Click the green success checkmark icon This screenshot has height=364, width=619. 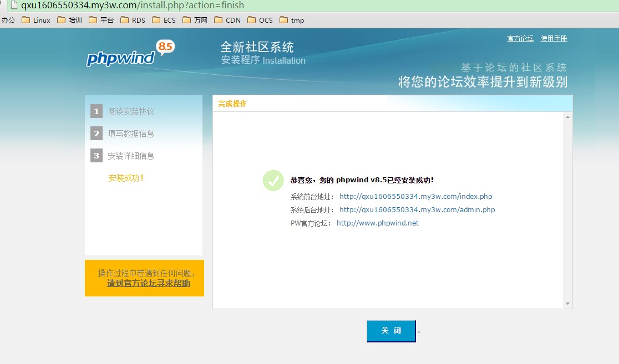[x=273, y=181]
